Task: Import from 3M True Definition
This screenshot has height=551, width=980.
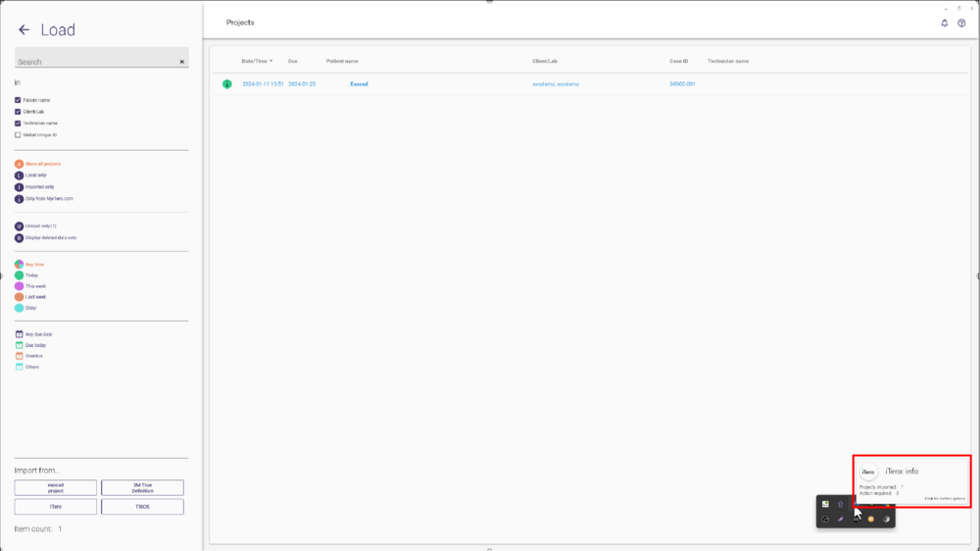Action: tap(142, 488)
